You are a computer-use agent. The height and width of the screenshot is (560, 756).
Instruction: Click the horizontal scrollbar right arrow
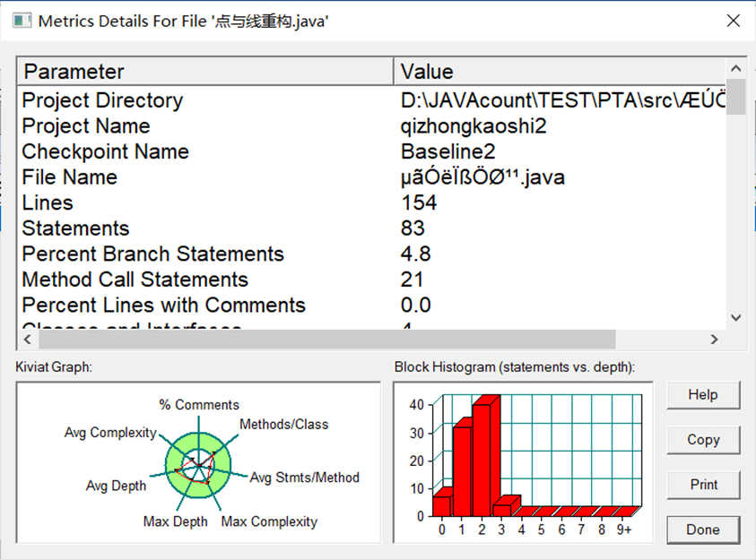tap(714, 340)
